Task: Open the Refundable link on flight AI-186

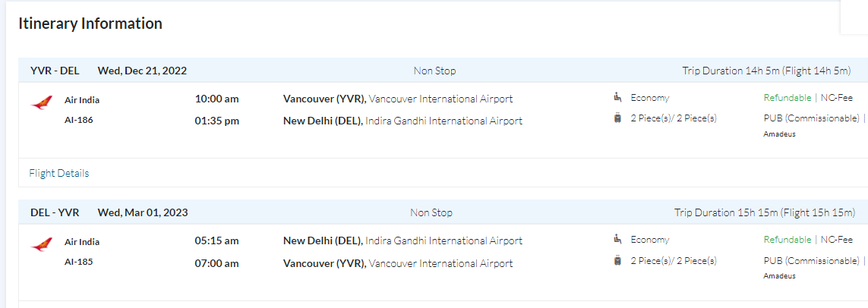Action: pos(788,98)
